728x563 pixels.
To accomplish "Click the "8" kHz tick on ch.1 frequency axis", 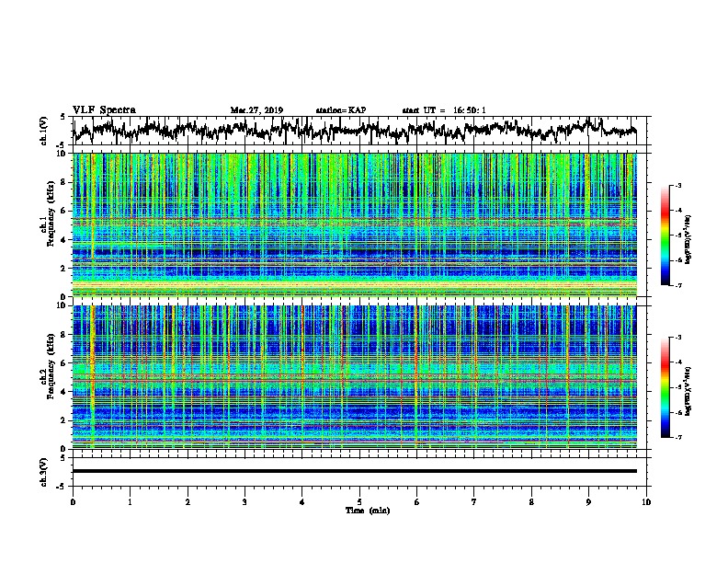I will pos(63,182).
